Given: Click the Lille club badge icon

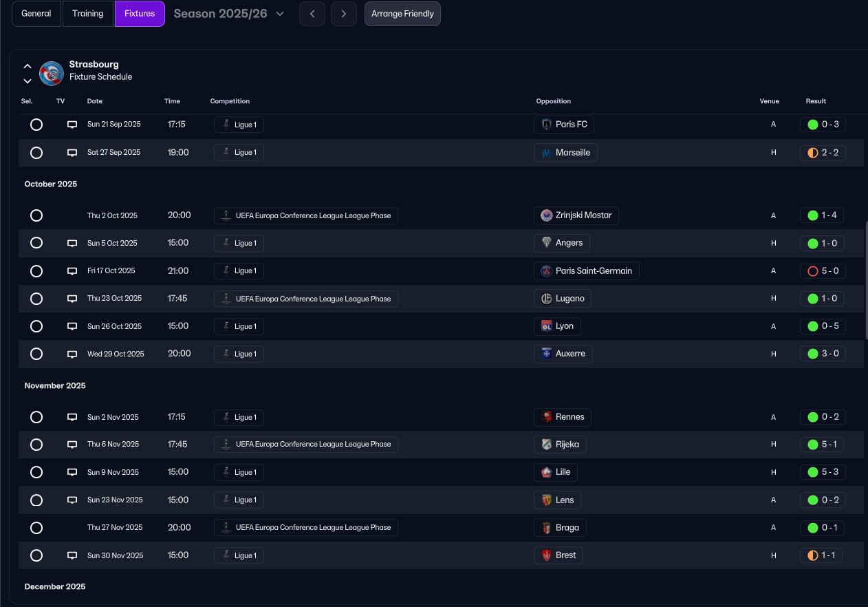Looking at the screenshot, I should [x=547, y=472].
